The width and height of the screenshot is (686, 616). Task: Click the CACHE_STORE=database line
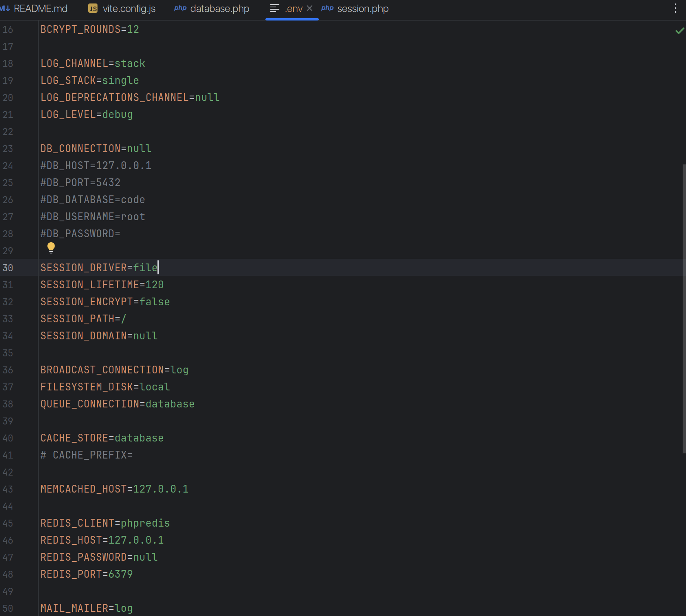[x=102, y=438]
